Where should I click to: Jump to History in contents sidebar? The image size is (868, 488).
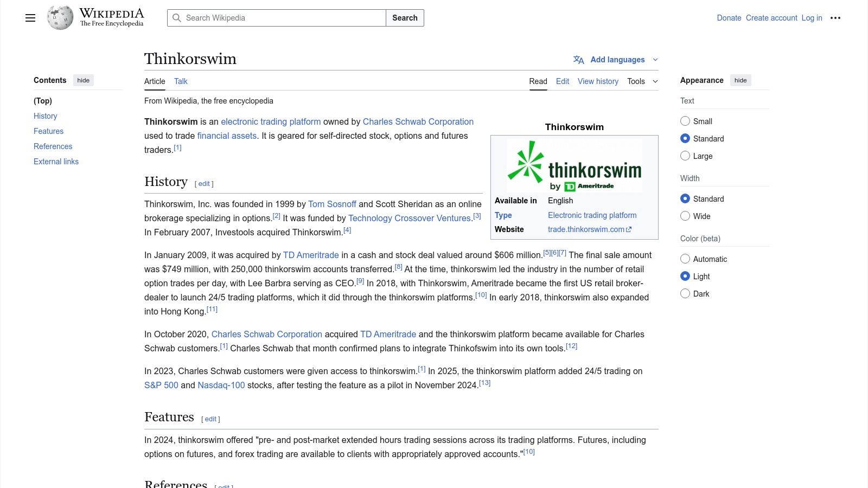click(x=45, y=116)
